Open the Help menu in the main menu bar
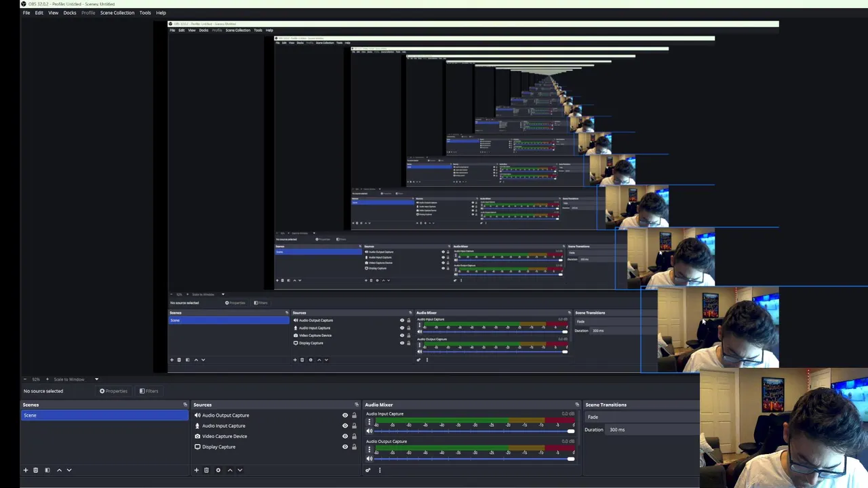Viewport: 868px width, 488px height. click(161, 13)
